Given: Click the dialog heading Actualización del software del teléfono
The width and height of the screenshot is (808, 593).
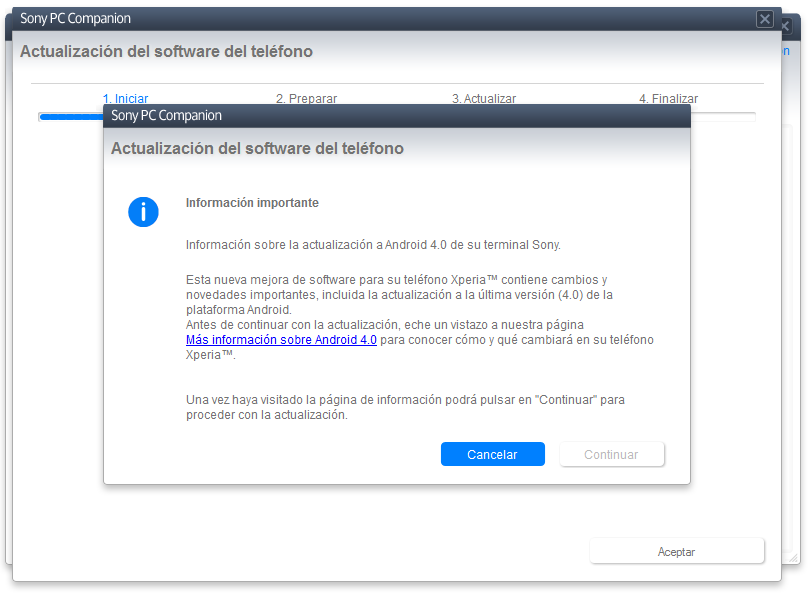Looking at the screenshot, I should pos(257,148).
